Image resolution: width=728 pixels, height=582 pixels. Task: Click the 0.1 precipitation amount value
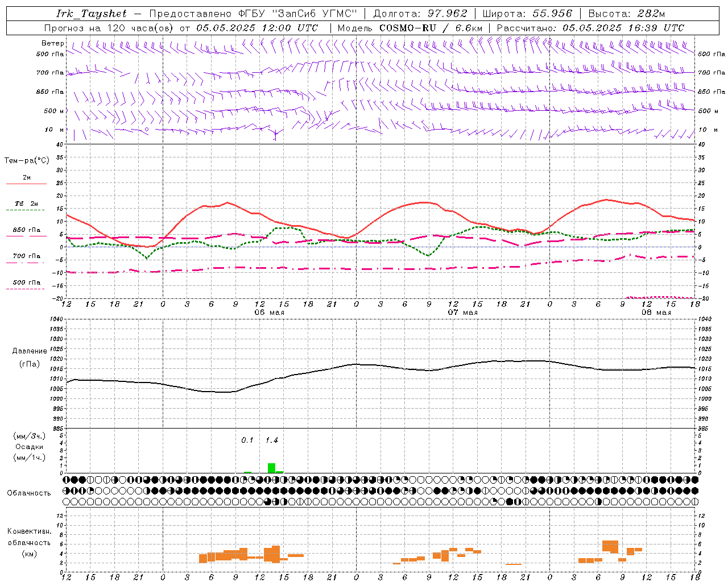[247, 440]
